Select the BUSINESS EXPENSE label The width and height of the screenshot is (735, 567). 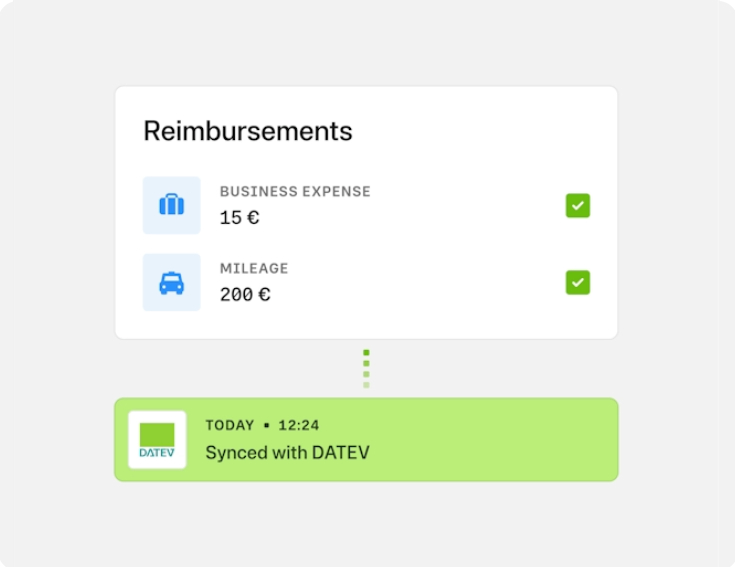[x=295, y=191]
